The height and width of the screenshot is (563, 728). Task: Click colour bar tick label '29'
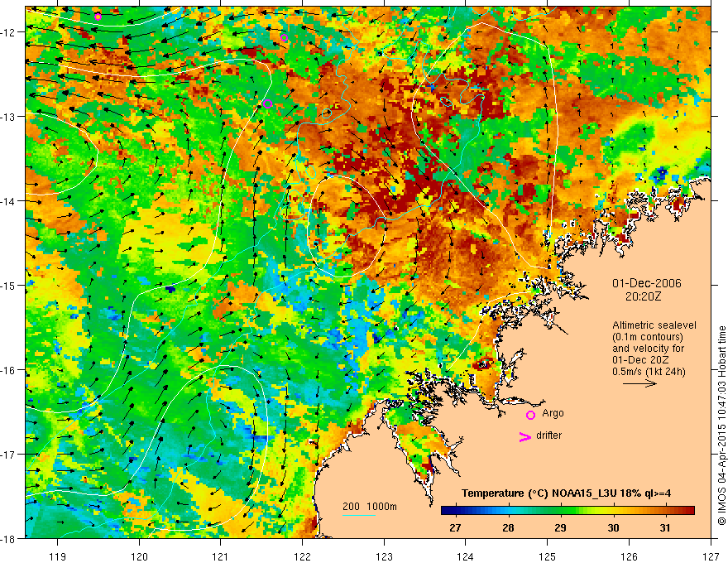click(x=560, y=527)
